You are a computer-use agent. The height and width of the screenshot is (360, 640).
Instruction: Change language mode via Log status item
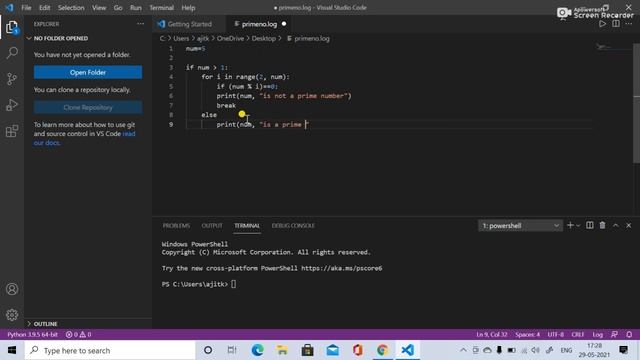(x=598, y=334)
